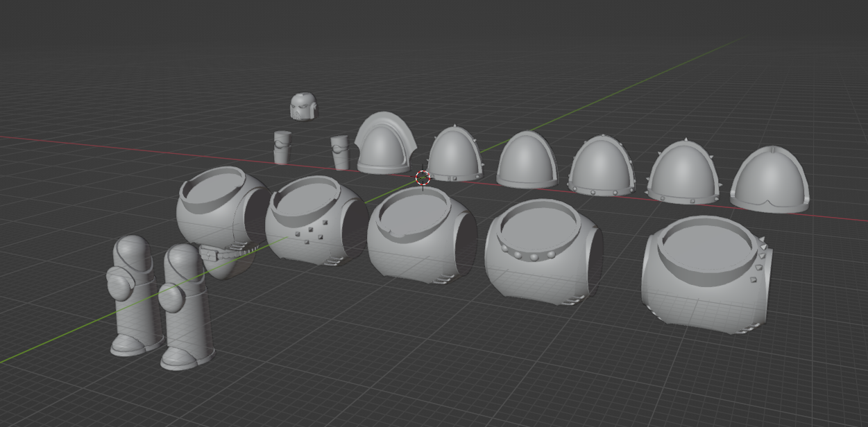Select the helmet head model
The height and width of the screenshot is (427, 868).
(303, 107)
